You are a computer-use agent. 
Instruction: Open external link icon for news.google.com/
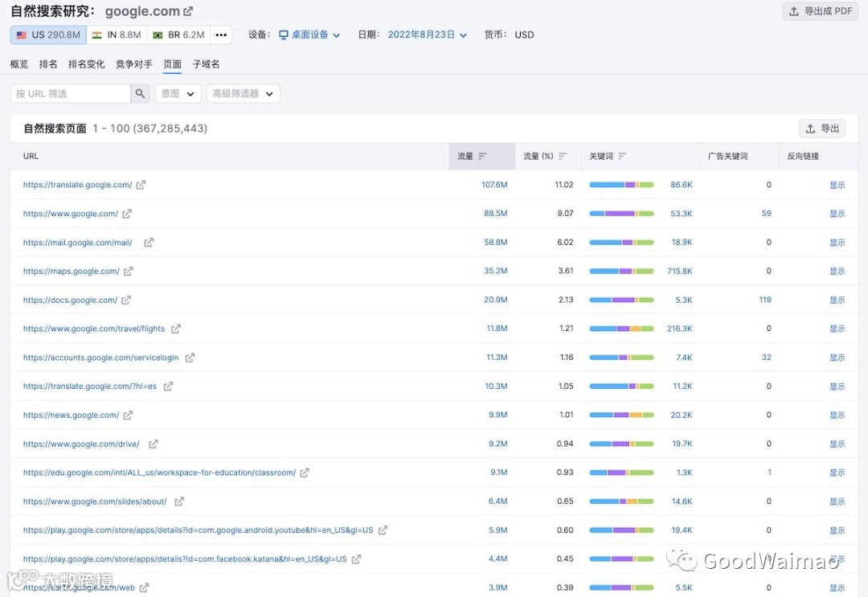[x=128, y=415]
